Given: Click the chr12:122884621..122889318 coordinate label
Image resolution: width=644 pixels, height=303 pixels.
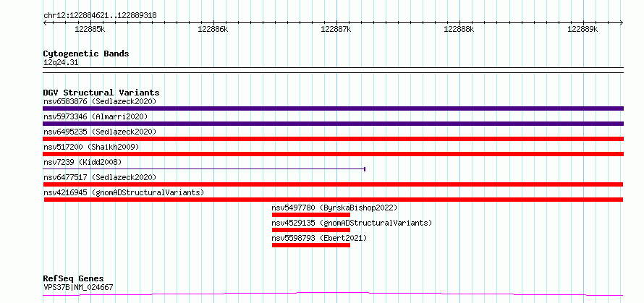Looking at the screenshot, I should 100,16.
